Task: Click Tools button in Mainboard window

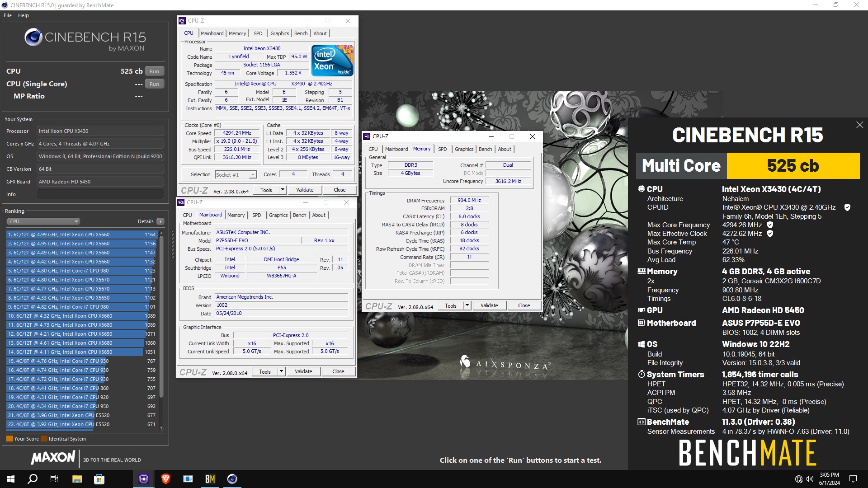Action: click(x=265, y=371)
